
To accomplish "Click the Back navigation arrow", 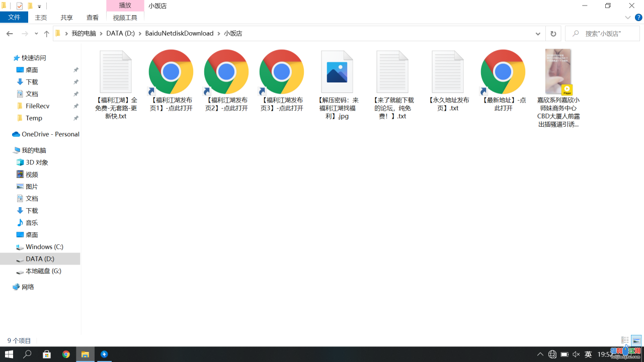I will 9,34.
